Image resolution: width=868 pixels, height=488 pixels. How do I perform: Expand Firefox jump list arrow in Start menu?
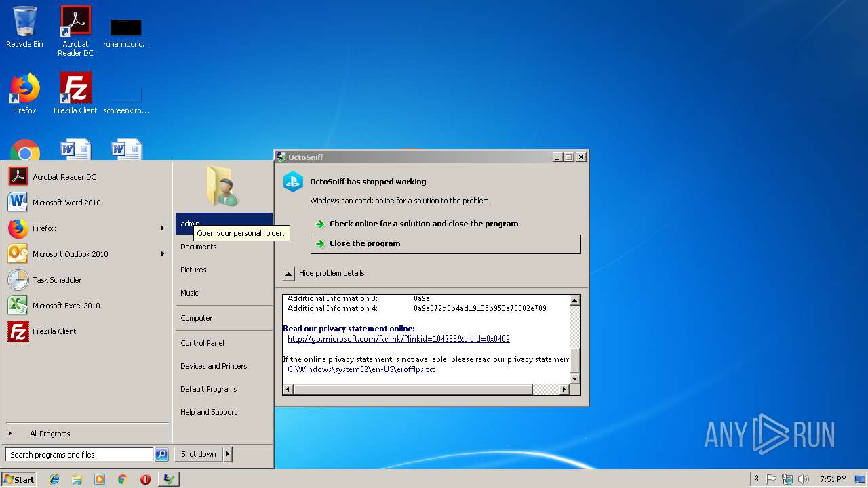coord(162,228)
